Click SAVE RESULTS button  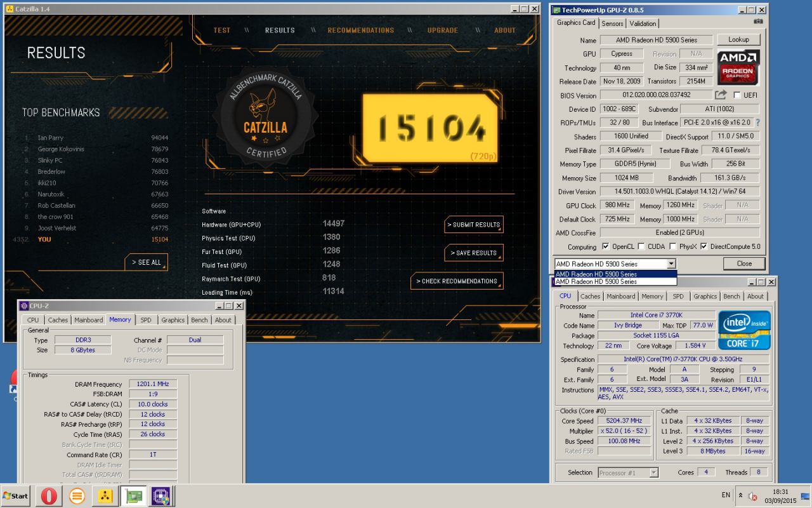(x=474, y=253)
